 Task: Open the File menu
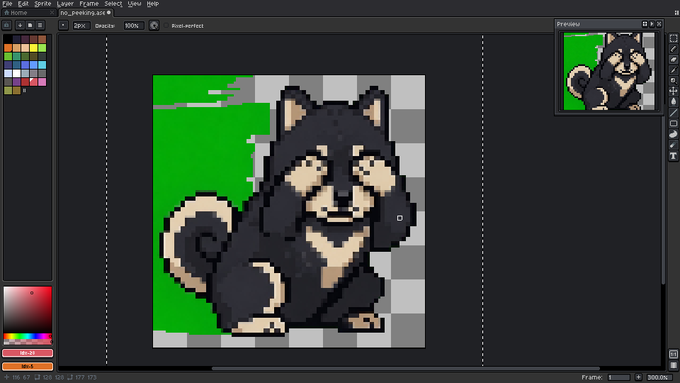pos(7,3)
